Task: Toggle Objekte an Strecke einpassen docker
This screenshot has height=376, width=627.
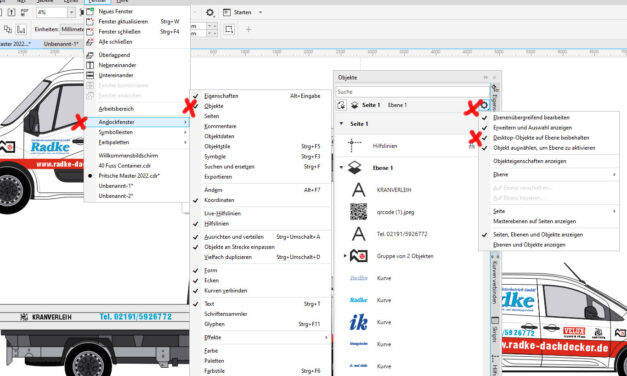Action: 240,247
